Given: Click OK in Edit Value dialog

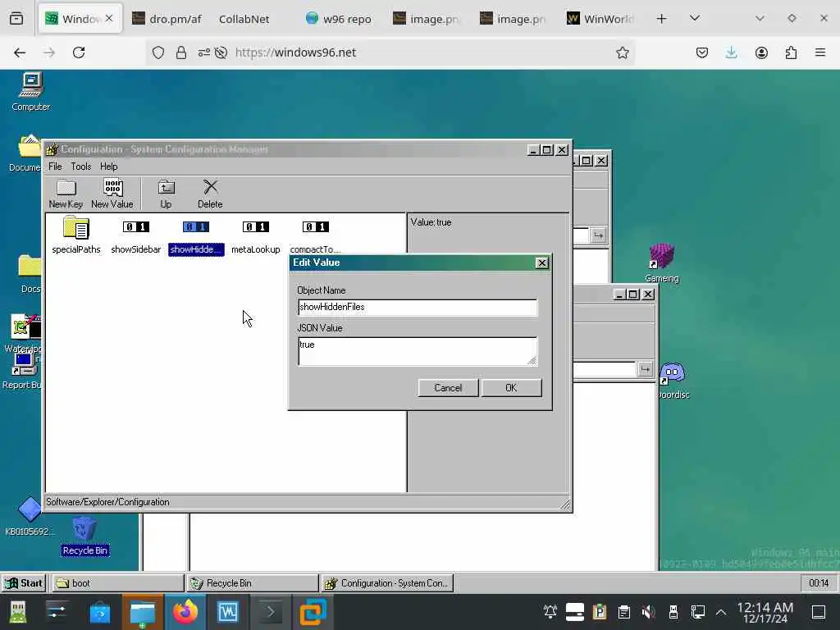Looking at the screenshot, I should coord(511,388).
